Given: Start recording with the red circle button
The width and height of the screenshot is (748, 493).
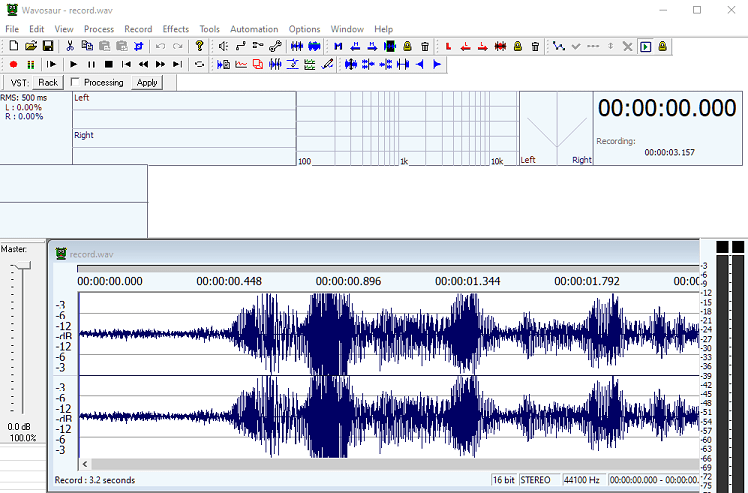Looking at the screenshot, I should tap(13, 64).
